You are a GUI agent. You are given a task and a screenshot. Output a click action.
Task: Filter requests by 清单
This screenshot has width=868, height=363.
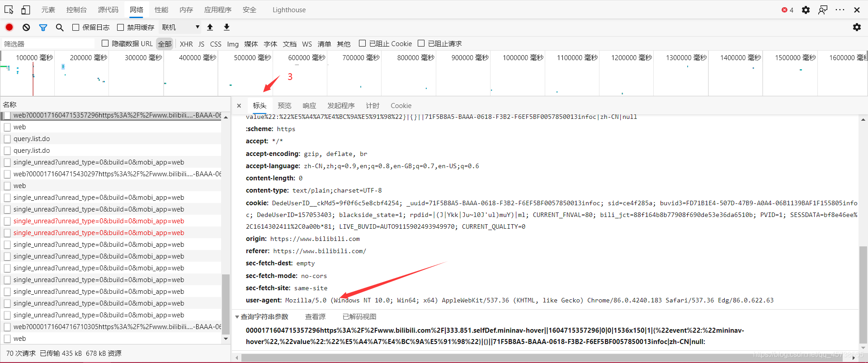tap(324, 44)
